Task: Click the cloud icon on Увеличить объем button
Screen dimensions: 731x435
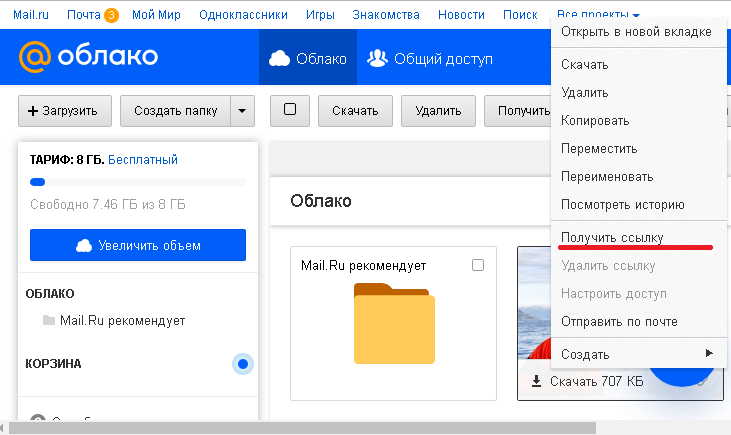Action: [x=84, y=245]
